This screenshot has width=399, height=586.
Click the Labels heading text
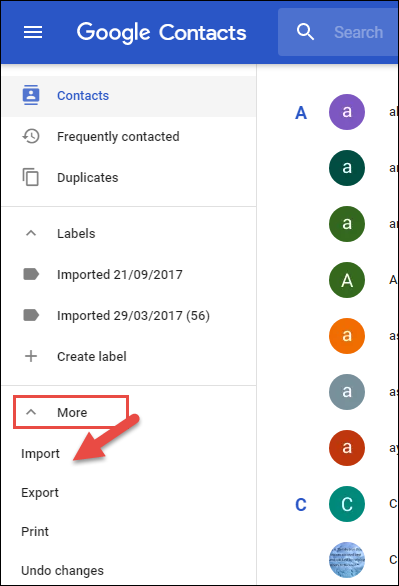coord(76,234)
